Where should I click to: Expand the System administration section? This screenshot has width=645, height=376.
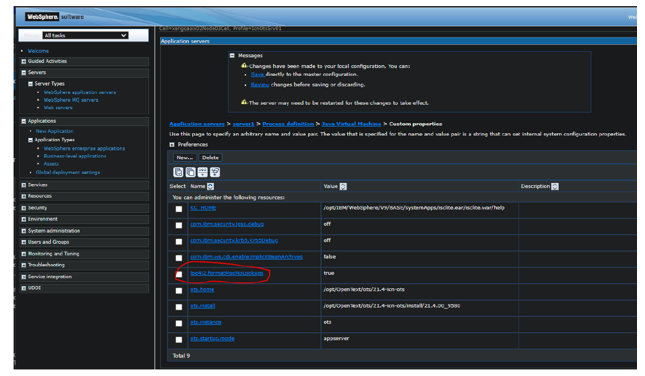[24, 231]
